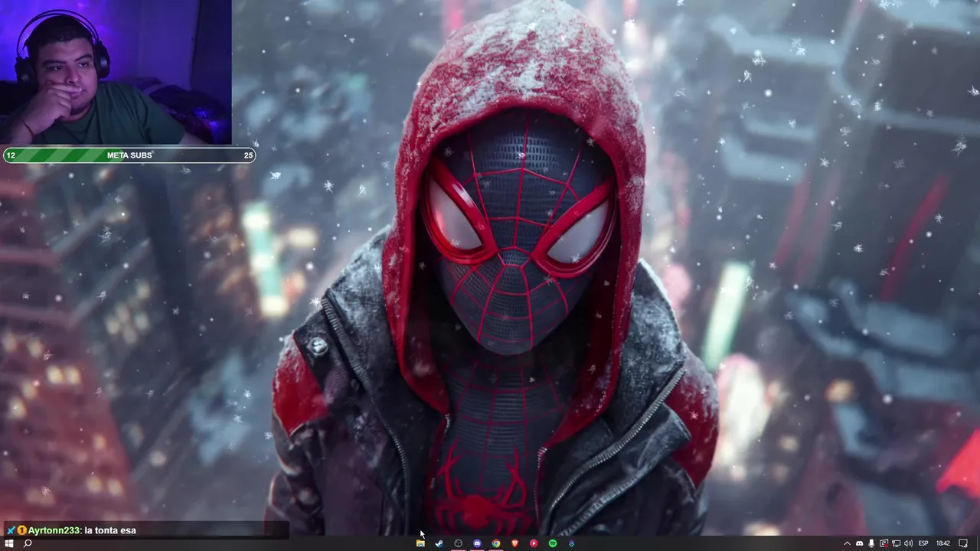The width and height of the screenshot is (980, 551).
Task: Click the Ayrtonn233 chat username
Action: 54,530
